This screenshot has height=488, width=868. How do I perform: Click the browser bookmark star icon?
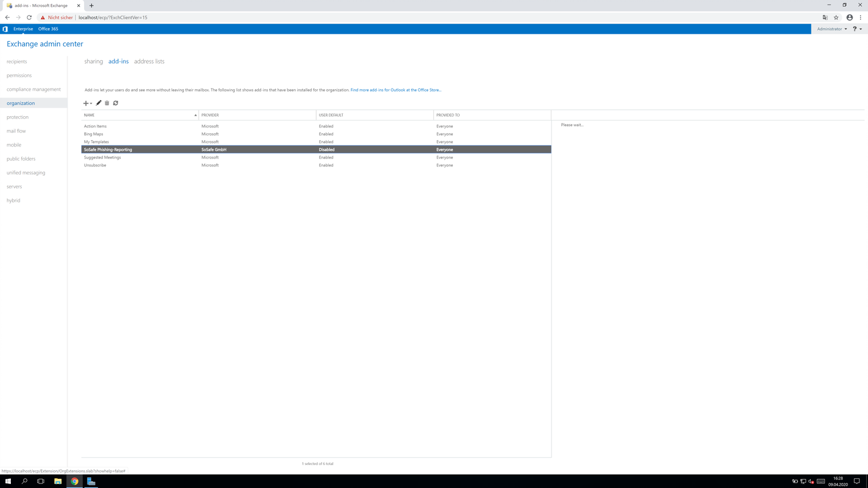(x=836, y=18)
